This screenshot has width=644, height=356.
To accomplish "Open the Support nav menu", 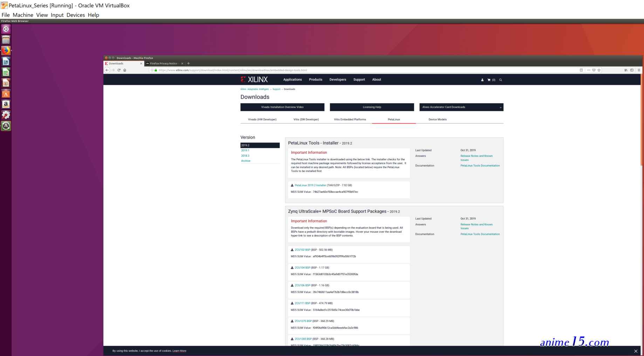I will click(359, 79).
